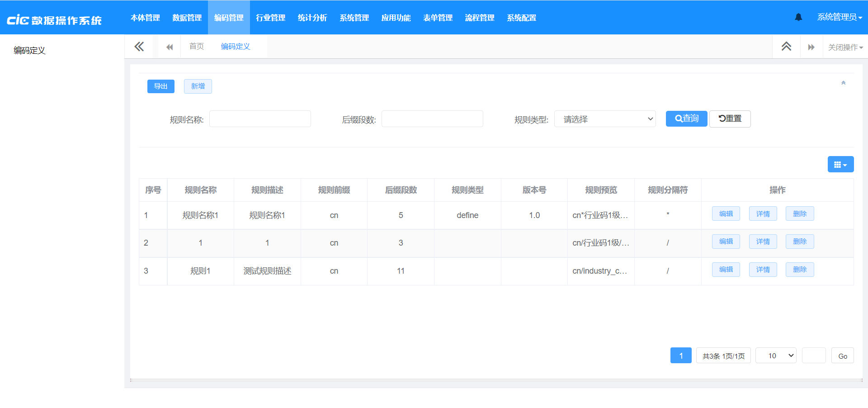868x408 pixels.
Task: Focus the 规则名称 input field
Action: 260,119
